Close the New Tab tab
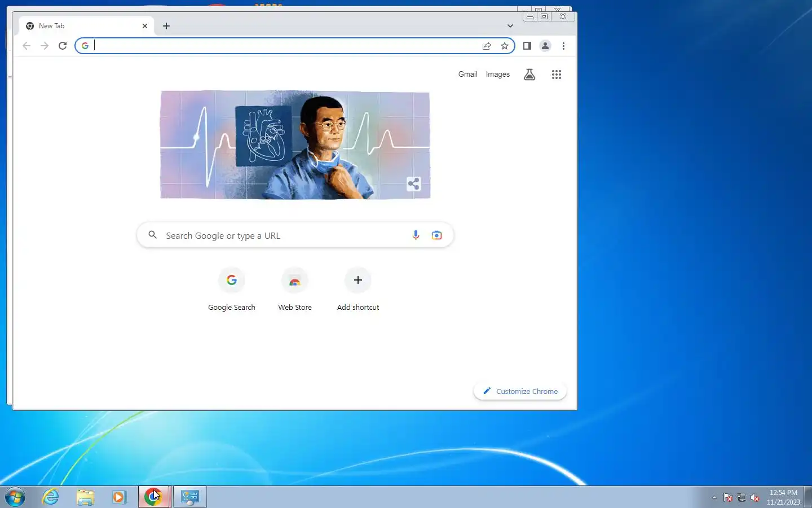This screenshot has height=508, width=812. pos(145,26)
